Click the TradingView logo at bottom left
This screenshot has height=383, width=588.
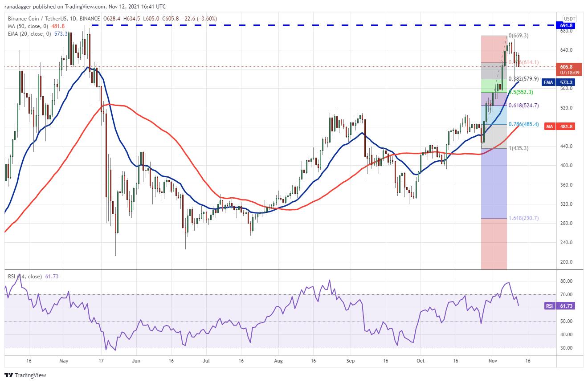point(25,375)
